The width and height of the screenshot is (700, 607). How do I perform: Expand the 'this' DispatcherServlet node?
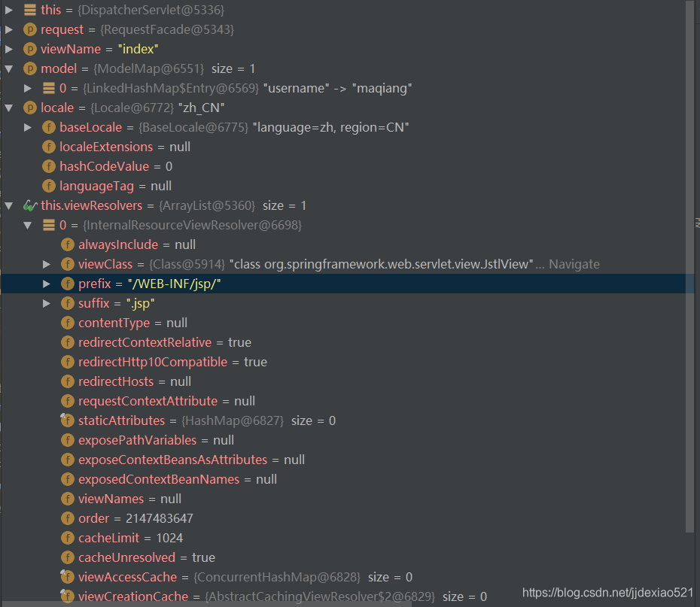click(8, 10)
